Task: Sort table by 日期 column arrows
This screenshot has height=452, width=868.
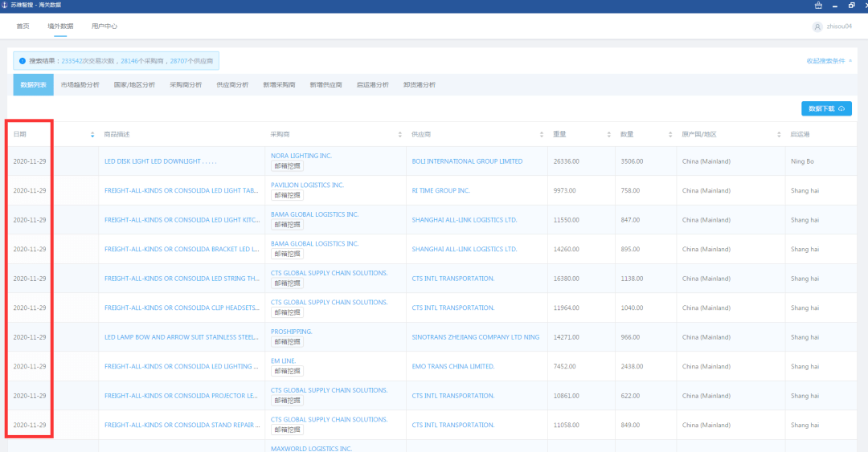Action: click(92, 134)
